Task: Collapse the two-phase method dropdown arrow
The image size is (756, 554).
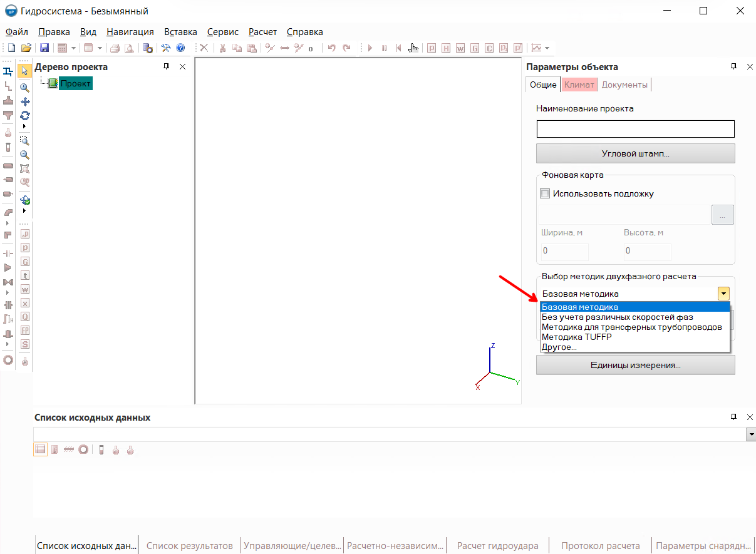Action: [723, 294]
